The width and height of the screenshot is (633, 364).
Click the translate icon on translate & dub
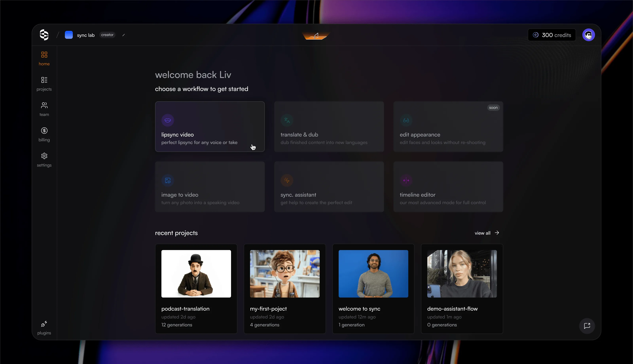tap(287, 120)
